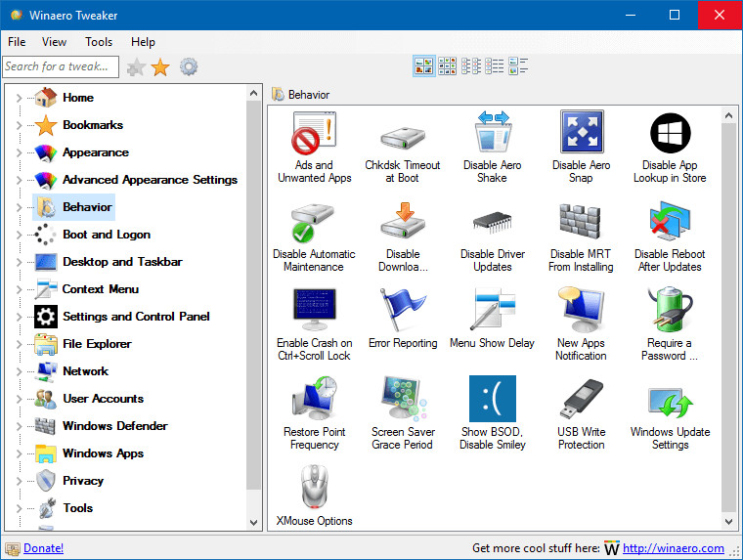Switch to small icons view
Image resolution: width=743 pixels, height=560 pixels.
[471, 66]
